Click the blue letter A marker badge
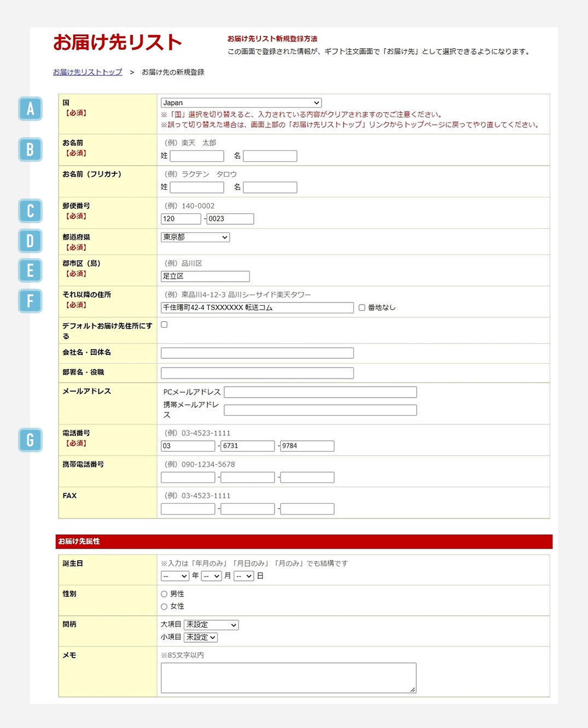 pos(30,109)
